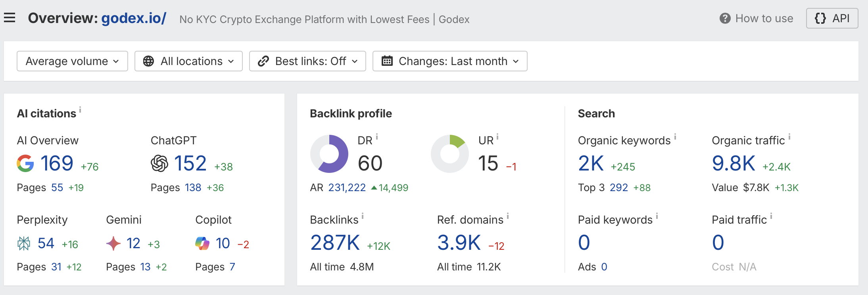Click info icon next to DR

pyautogui.click(x=377, y=137)
